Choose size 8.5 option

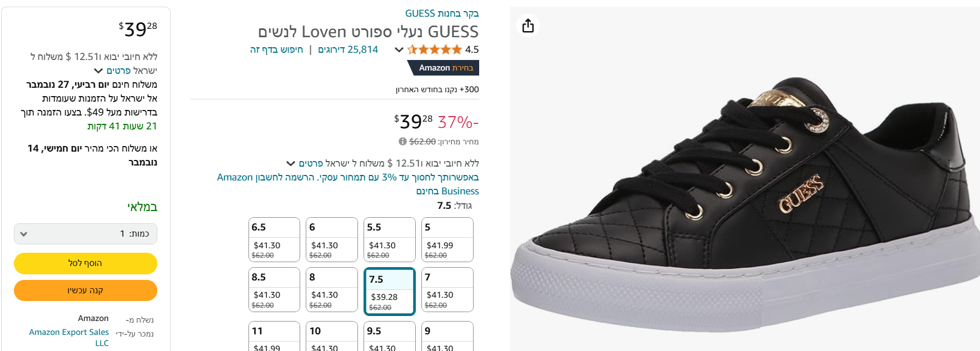(274, 289)
